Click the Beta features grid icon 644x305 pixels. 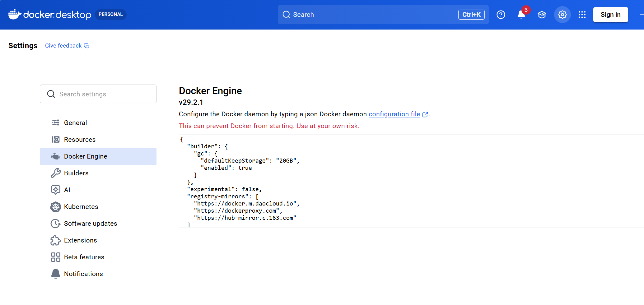pos(56,257)
